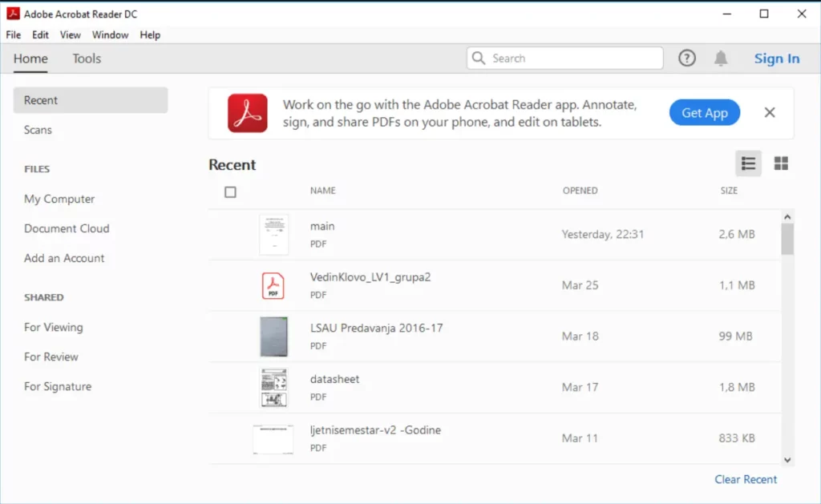This screenshot has height=504, width=821.
Task: Open the main PDF via its thumbnail
Action: (x=273, y=233)
